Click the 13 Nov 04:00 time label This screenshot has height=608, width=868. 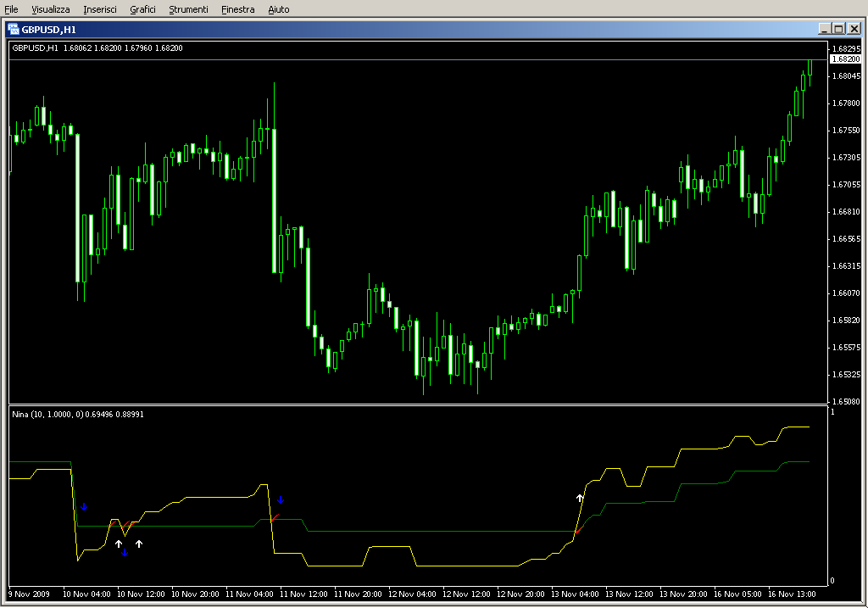(575, 594)
